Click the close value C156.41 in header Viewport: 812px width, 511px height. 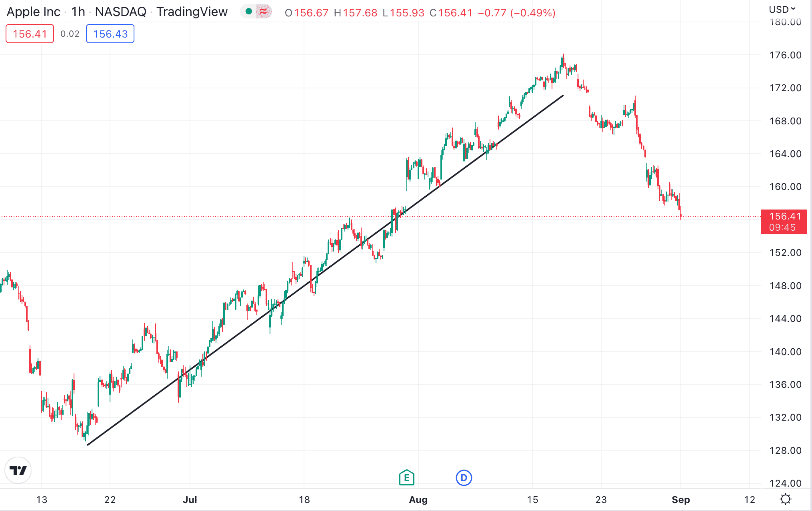tap(451, 13)
